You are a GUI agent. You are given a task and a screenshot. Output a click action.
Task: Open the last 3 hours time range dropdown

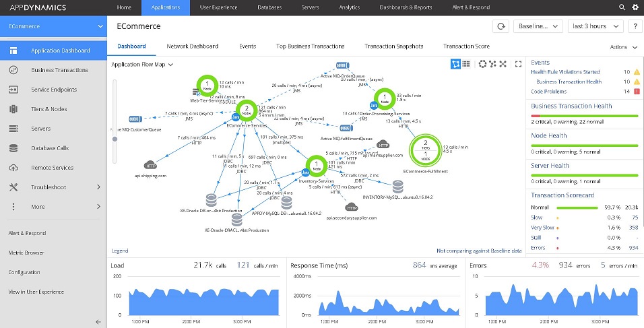[595, 26]
